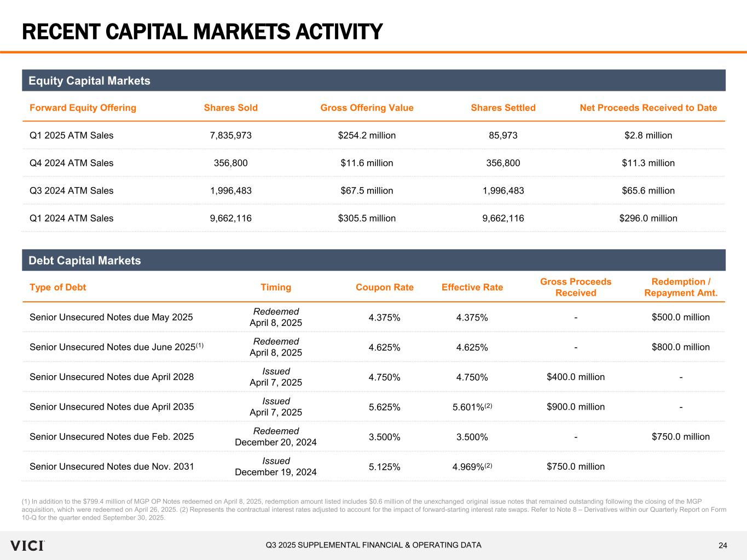
Task: Select the Equity Capital Markets section header
Action: click(x=89, y=81)
